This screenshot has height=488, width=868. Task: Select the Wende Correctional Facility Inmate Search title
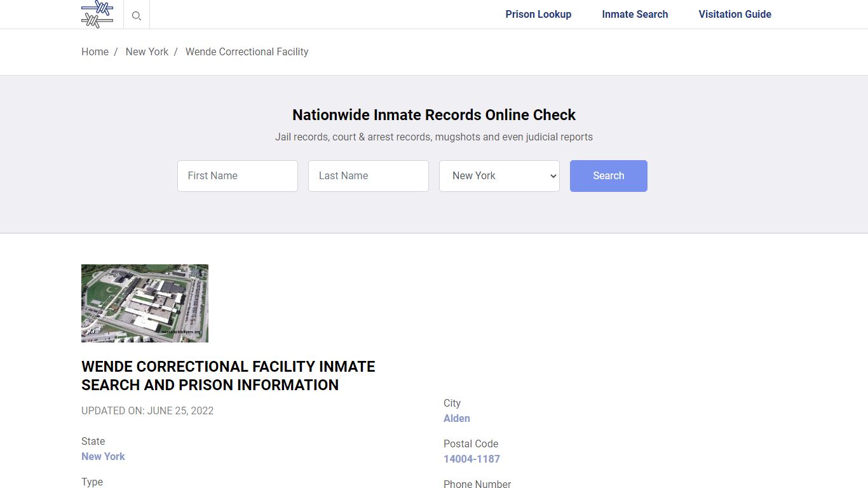[x=228, y=376]
